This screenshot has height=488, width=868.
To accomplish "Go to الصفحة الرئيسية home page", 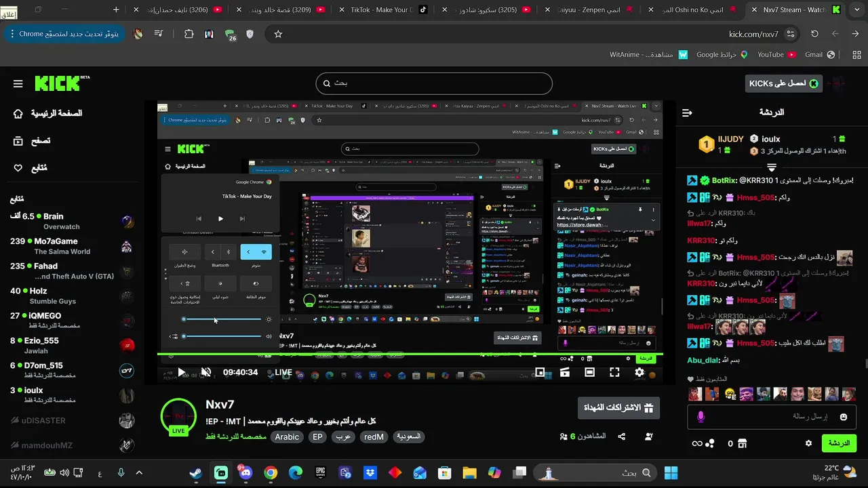I will tap(47, 113).
